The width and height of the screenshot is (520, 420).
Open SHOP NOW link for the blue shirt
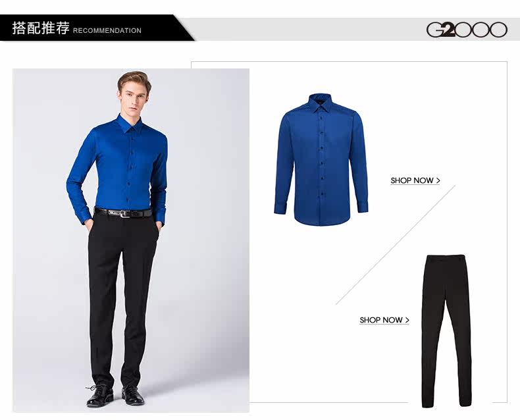tap(415, 181)
